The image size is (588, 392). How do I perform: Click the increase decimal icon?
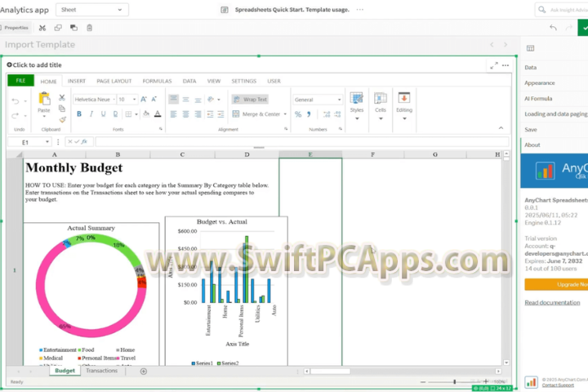pos(327,114)
